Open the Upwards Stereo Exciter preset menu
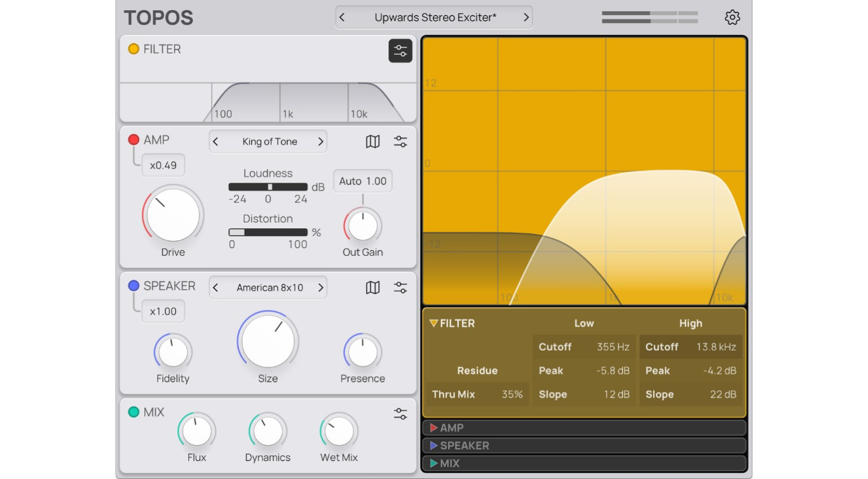Screen dimensions: 868x479 pyautogui.click(x=435, y=18)
